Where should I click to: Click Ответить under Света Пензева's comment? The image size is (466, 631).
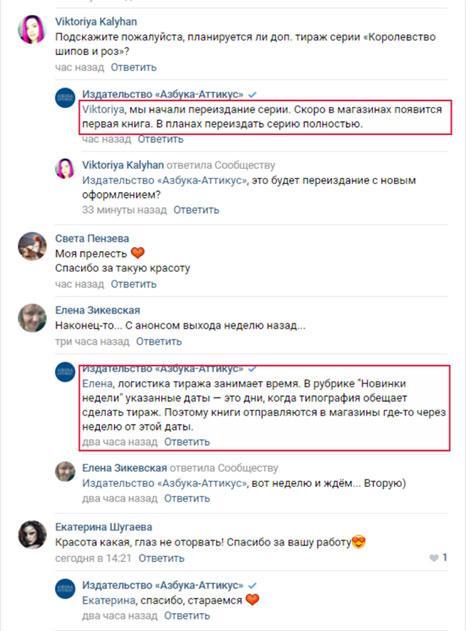point(134,284)
